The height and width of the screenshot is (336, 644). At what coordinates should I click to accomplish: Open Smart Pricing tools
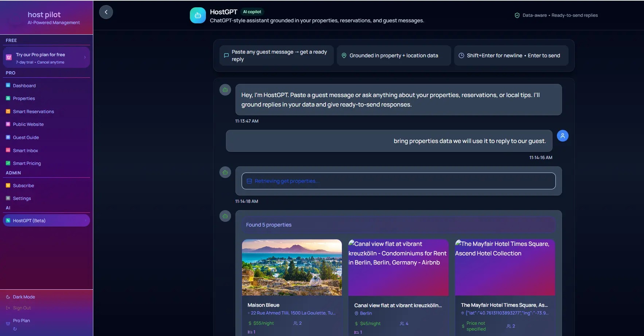click(26, 163)
